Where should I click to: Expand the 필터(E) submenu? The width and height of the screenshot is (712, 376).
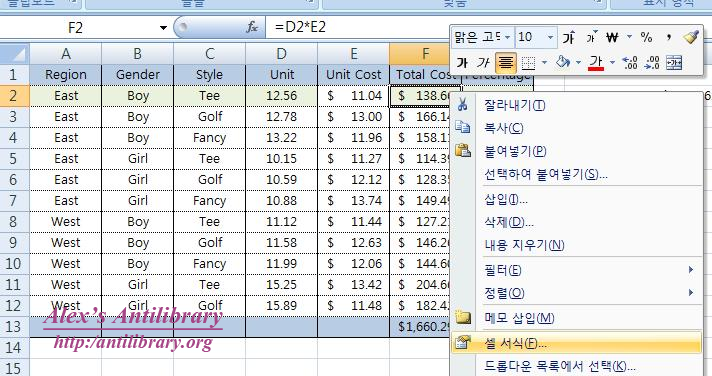[x=577, y=270]
